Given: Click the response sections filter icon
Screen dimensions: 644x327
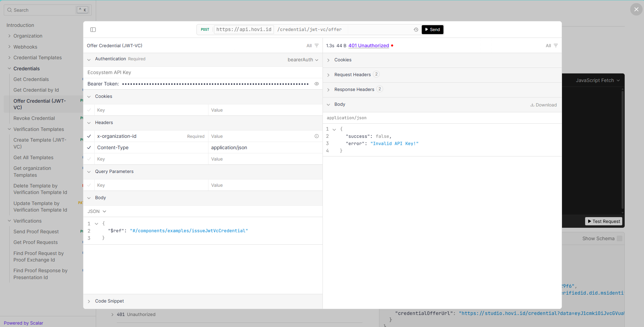Looking at the screenshot, I should (x=555, y=45).
